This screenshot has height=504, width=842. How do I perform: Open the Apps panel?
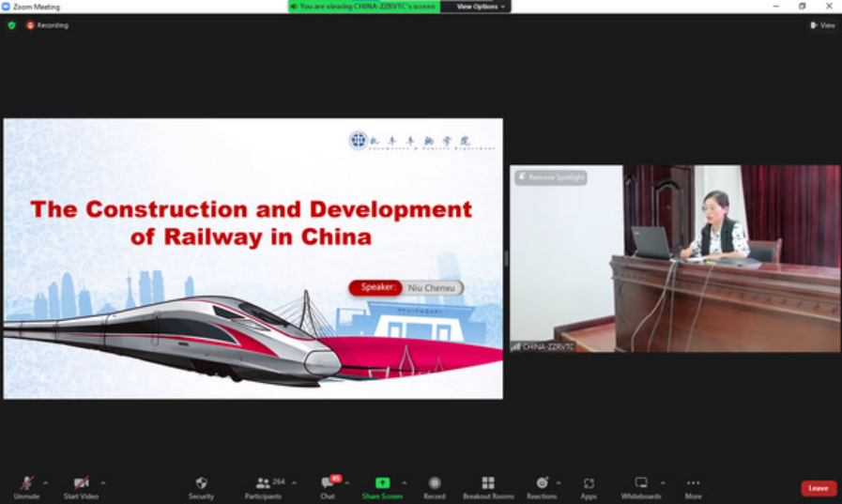(x=589, y=483)
